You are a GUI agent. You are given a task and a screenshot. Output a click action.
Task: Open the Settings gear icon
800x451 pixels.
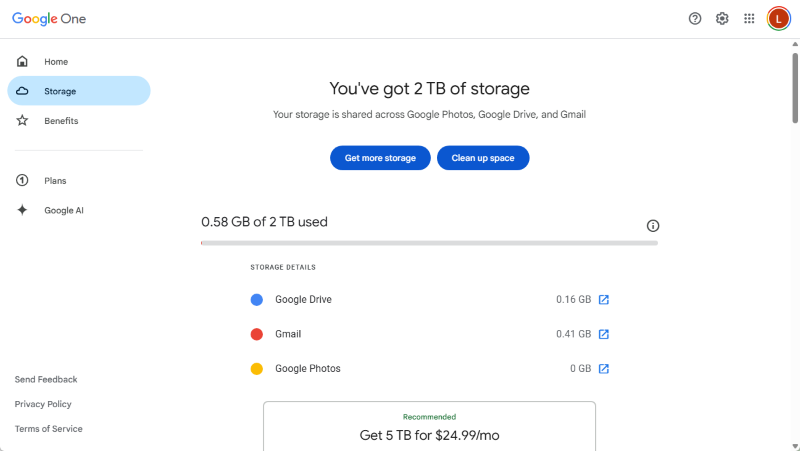[722, 19]
